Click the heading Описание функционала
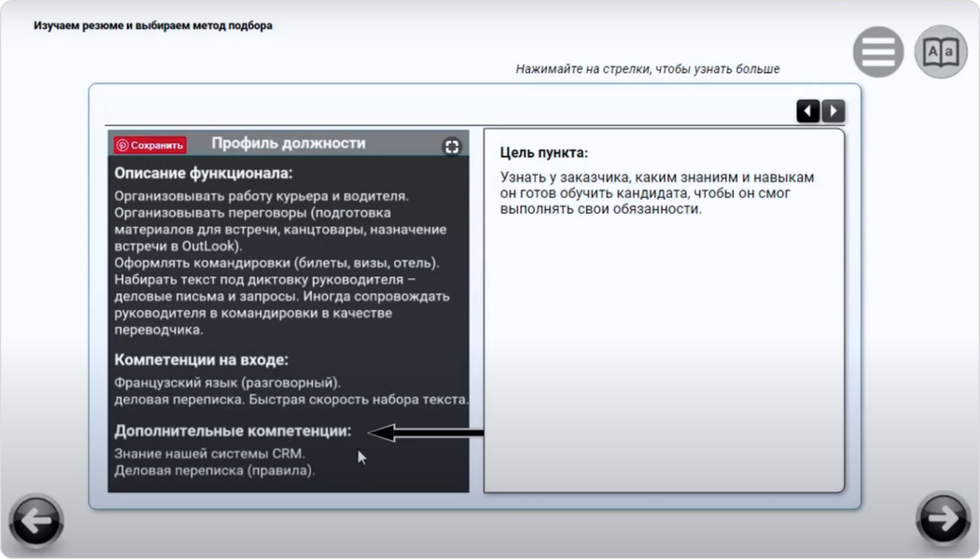 click(x=203, y=173)
